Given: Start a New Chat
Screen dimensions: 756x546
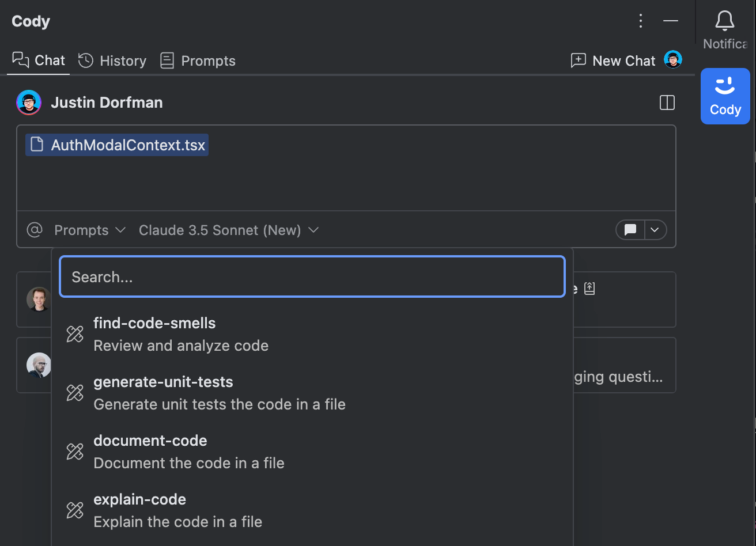Looking at the screenshot, I should point(613,60).
